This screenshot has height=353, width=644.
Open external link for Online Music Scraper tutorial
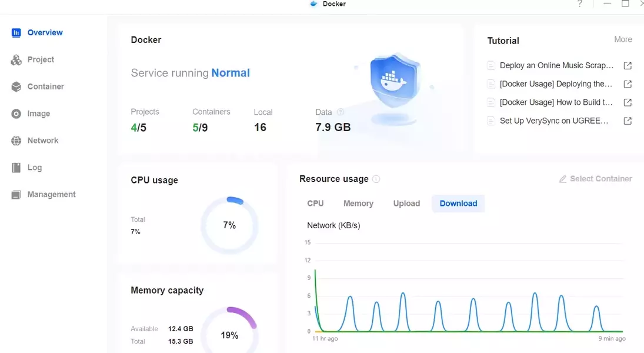(628, 66)
